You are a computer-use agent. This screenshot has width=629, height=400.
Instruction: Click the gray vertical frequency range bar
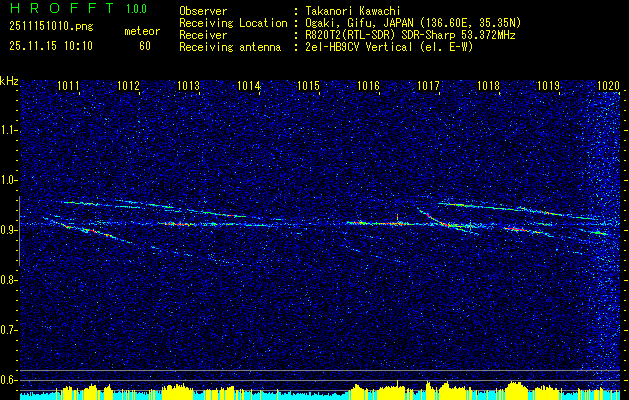(19, 231)
